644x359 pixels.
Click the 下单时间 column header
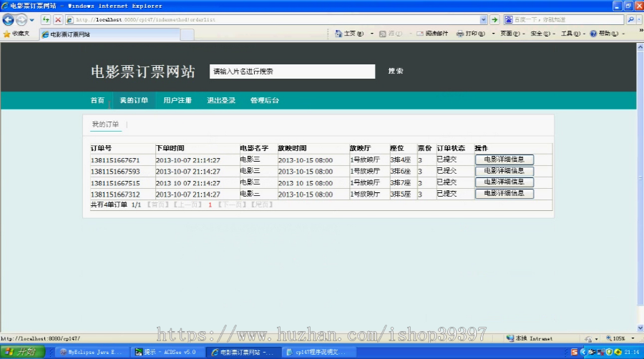(x=170, y=148)
